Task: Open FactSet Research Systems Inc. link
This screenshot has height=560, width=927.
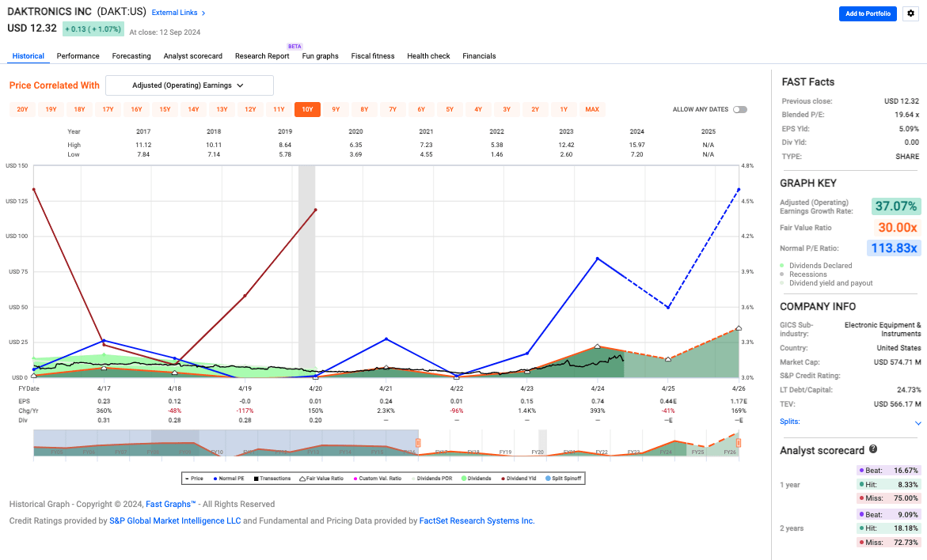Action: [477, 520]
